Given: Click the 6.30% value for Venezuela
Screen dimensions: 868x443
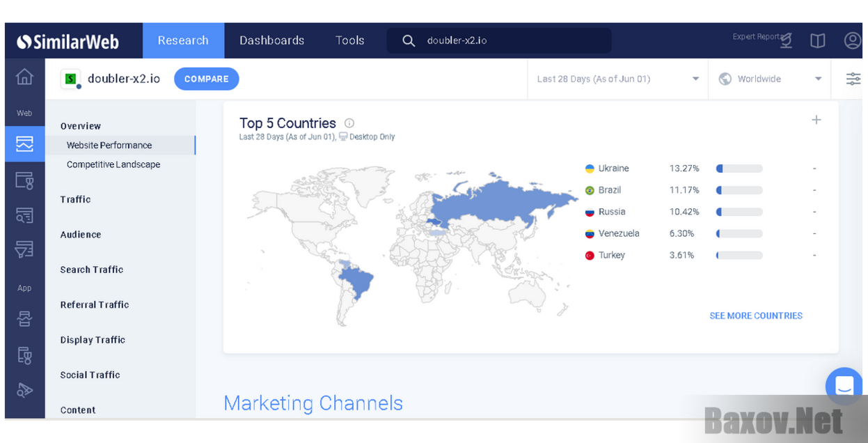Looking at the screenshot, I should point(682,233).
